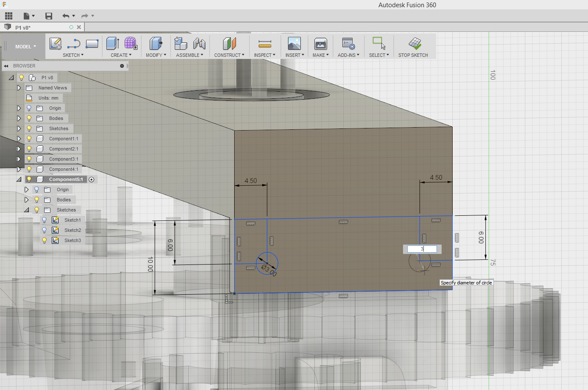Toggle visibility bulb of Component1:1

[x=29, y=139]
